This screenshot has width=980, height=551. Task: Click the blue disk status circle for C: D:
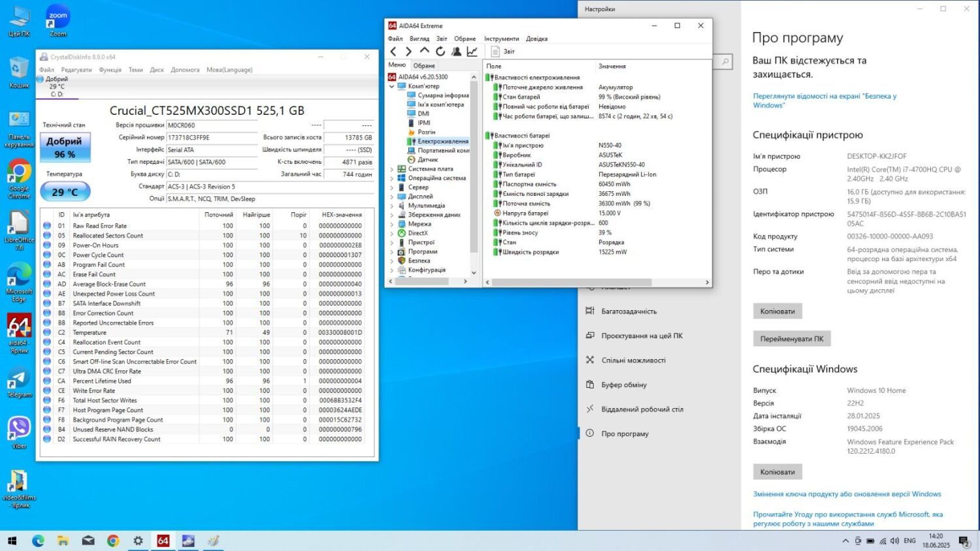pos(41,80)
